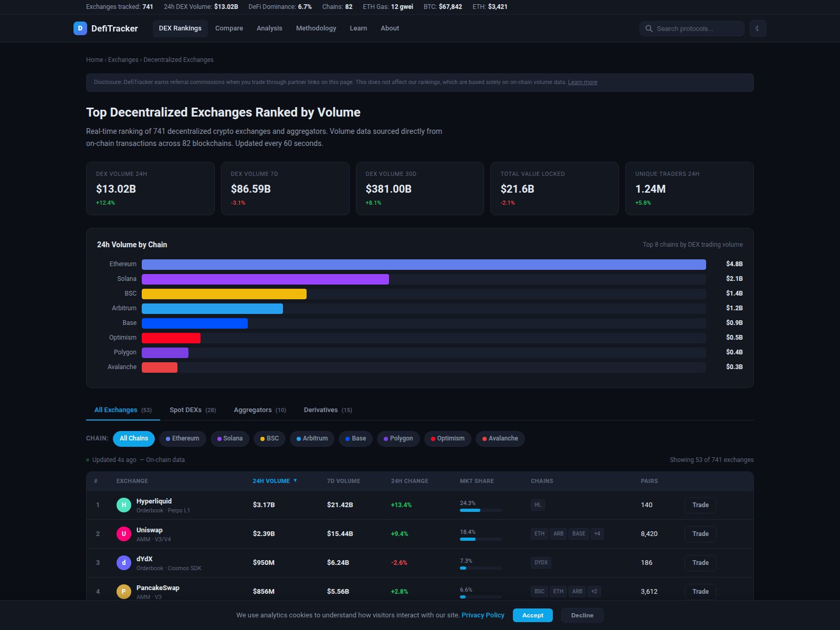Screen dimensions: 840x630
Task: Open DEX Volume 30D stat card
Action: pos(420,188)
